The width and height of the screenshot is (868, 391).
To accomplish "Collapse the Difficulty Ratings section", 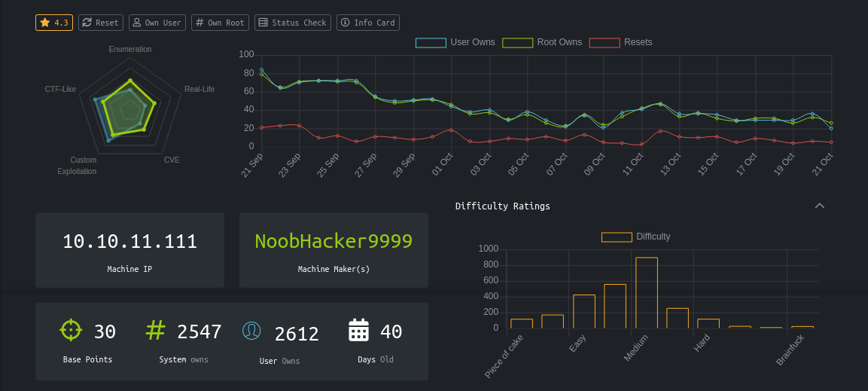I will tap(820, 206).
